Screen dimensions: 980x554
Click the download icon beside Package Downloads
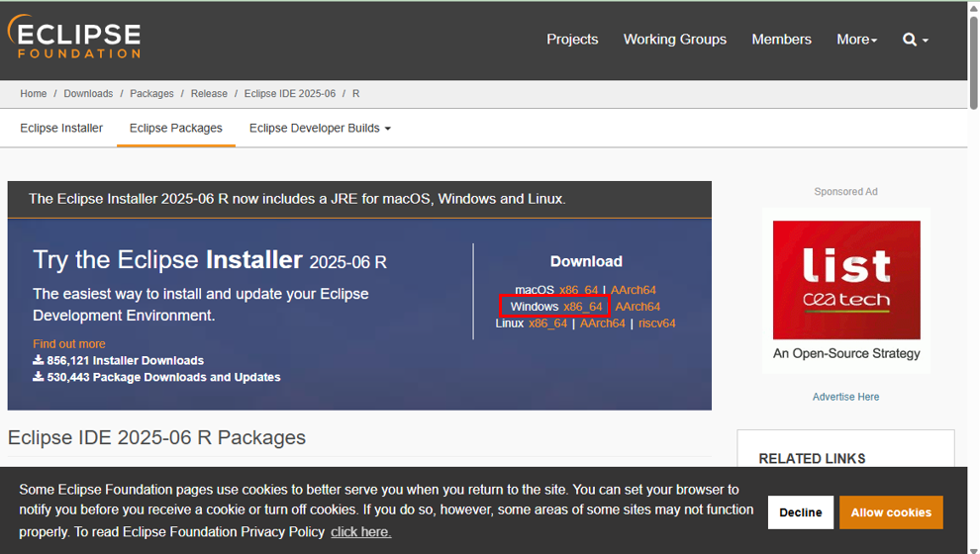click(x=39, y=376)
